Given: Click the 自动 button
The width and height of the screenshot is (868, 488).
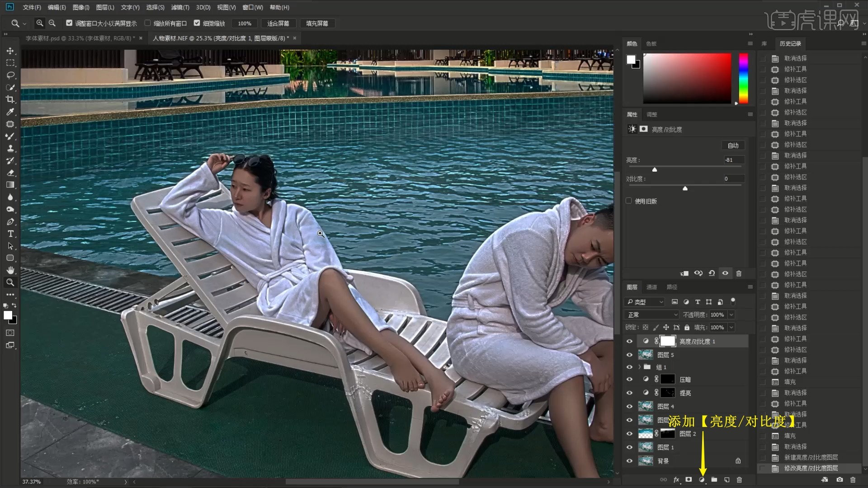Looking at the screenshot, I should point(733,145).
